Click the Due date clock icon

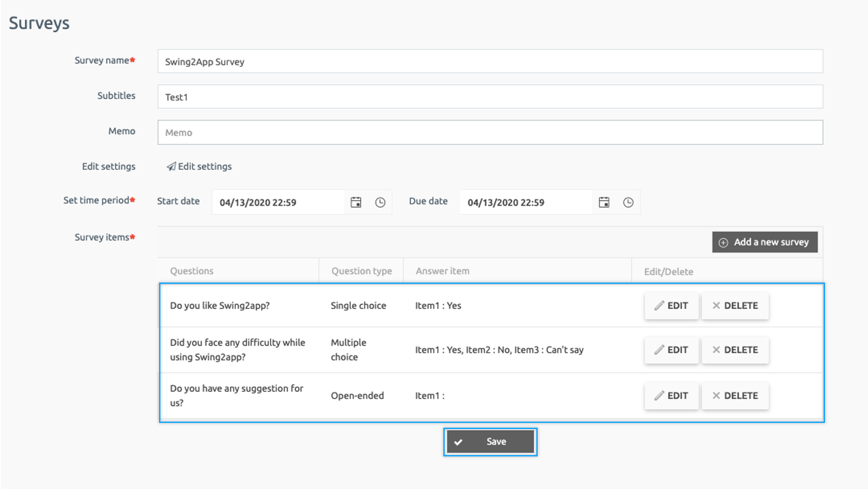coord(628,202)
